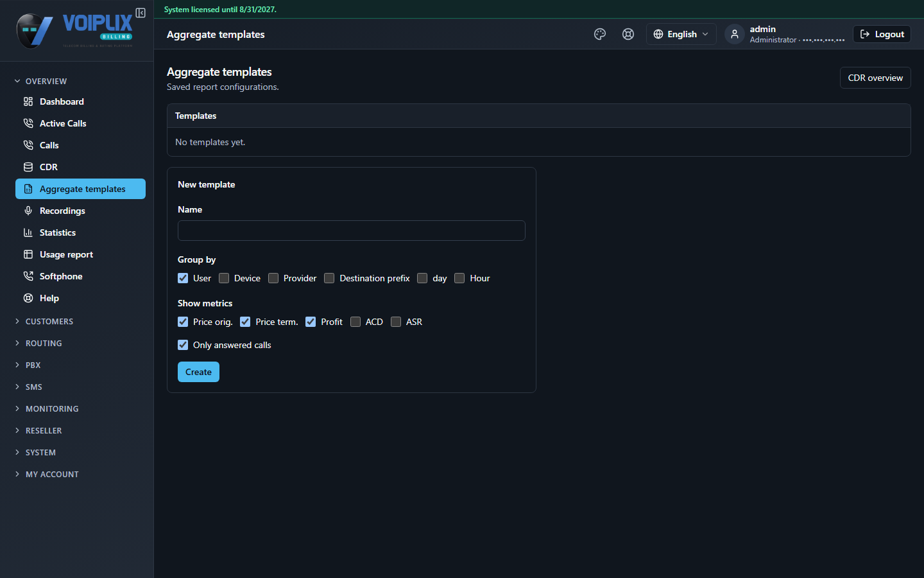Screen dimensions: 924x578
Task: Click the Aggregate templates document icon
Action: pos(28,189)
